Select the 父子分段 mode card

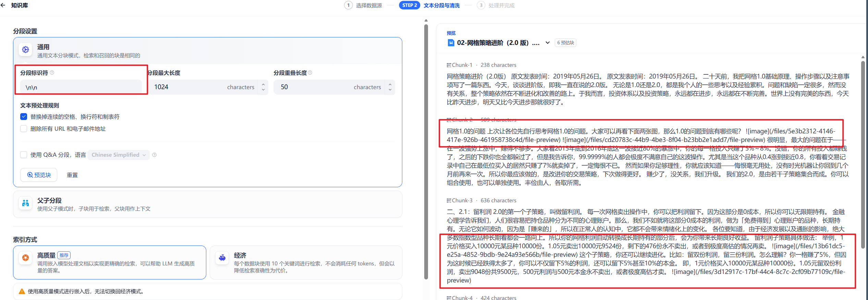pyautogui.click(x=208, y=204)
